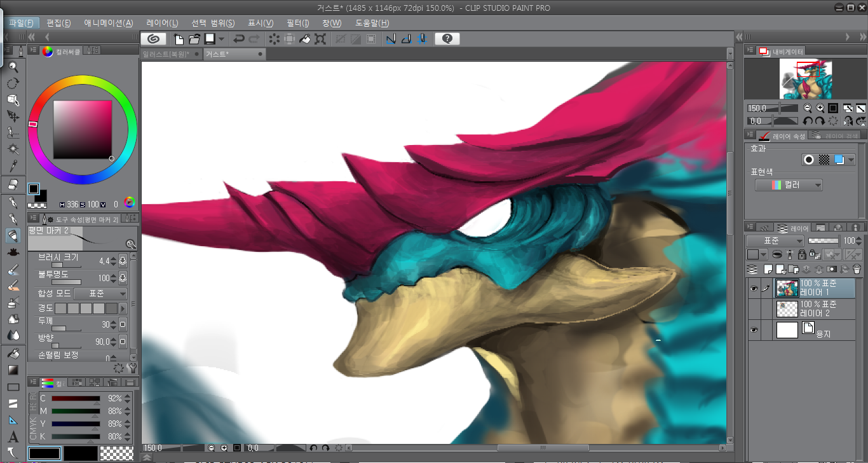Toggle snap to special ruler

coord(406,39)
